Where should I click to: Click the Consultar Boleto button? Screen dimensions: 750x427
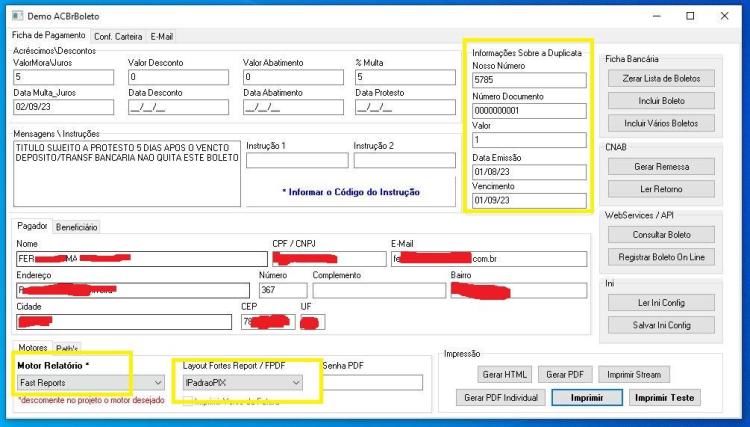pyautogui.click(x=661, y=235)
